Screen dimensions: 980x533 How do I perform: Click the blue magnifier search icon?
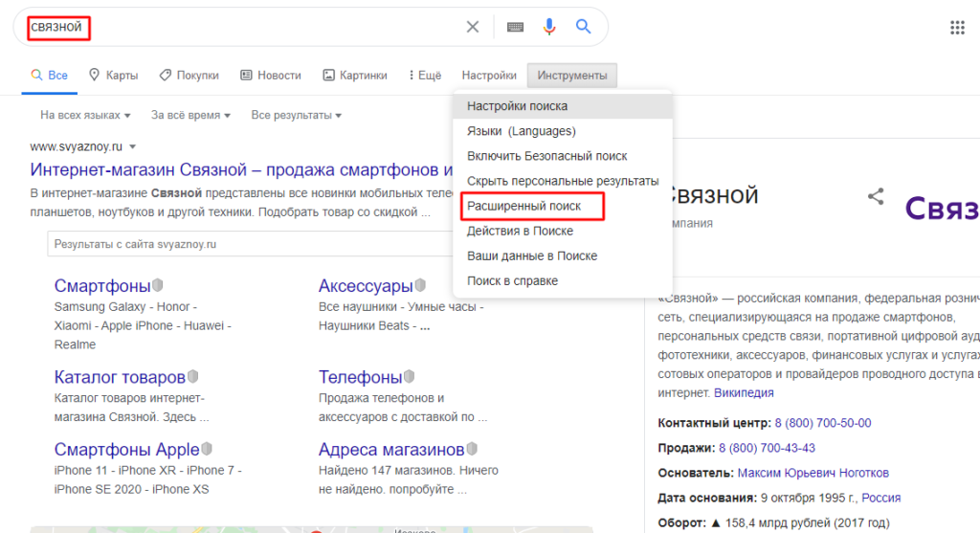(x=583, y=26)
